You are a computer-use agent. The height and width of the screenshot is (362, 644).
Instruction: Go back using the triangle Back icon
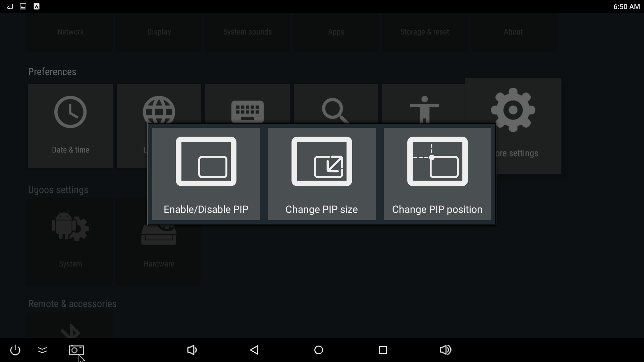click(x=254, y=350)
